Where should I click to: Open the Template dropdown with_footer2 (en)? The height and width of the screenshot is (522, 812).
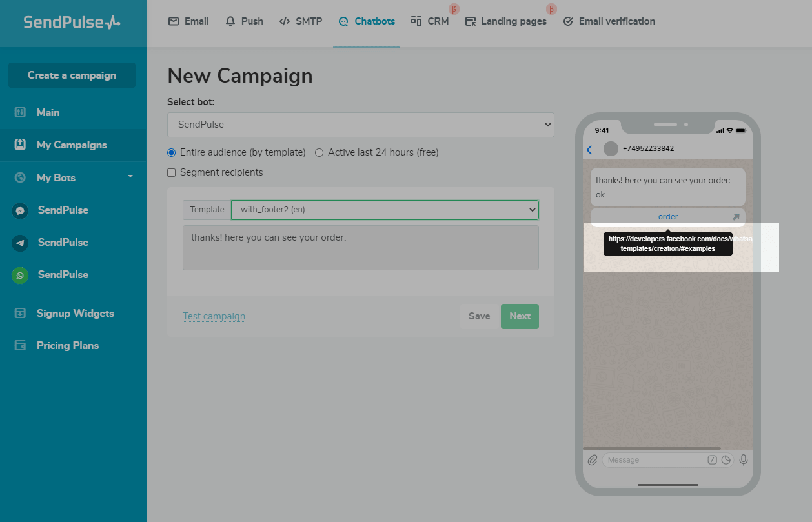[385, 210]
